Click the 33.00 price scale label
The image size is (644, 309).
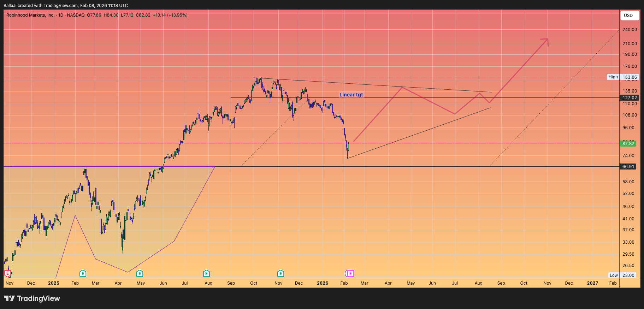tap(628, 242)
